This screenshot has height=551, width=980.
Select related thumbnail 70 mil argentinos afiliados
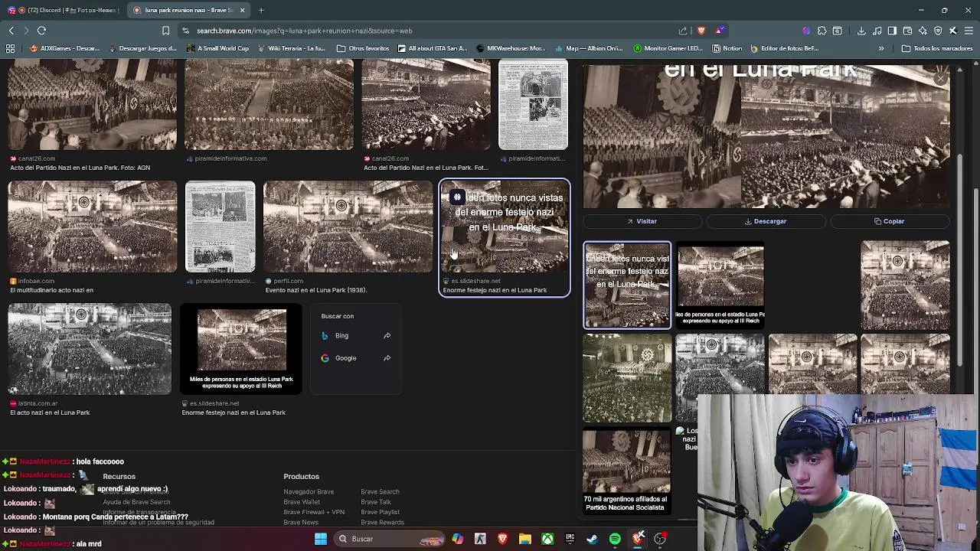[x=626, y=471]
